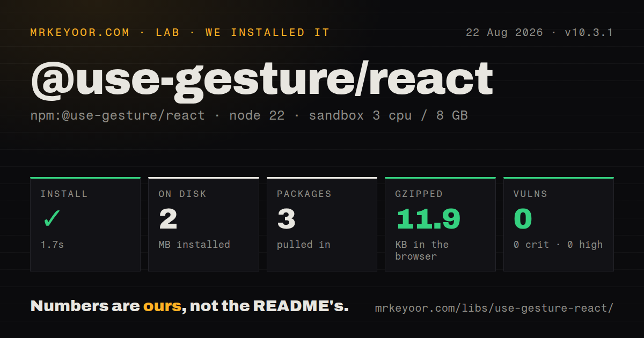The width and height of the screenshot is (644, 338).
Task: Click the "Numbers are ours, not the README's." tagline
Action: (189, 306)
